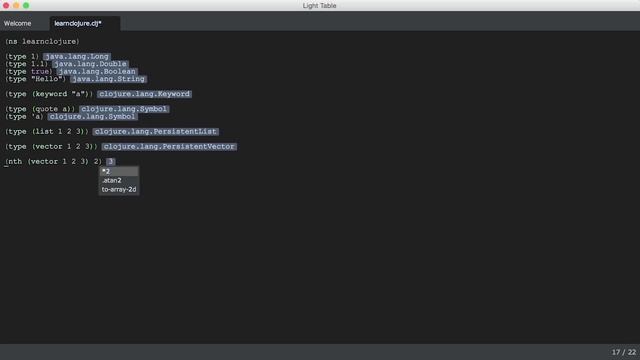Click the clojure.lang.Keyword inline result
Viewport: 640px width, 360px height.
pyautogui.click(x=144, y=94)
